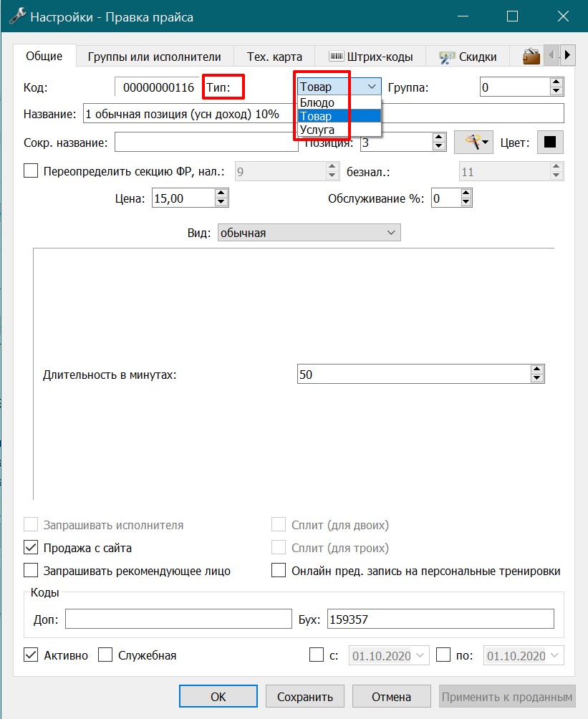
Task: Click the OK button
Action: pyautogui.click(x=218, y=697)
